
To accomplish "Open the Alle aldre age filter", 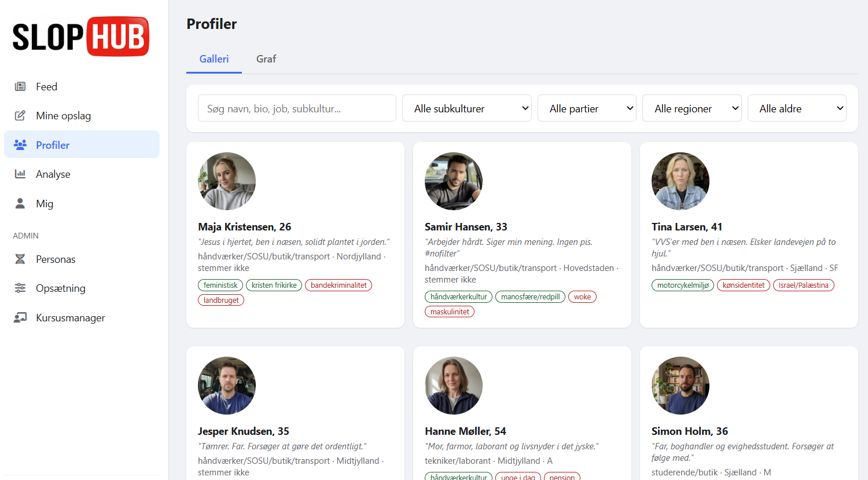I will 796,108.
